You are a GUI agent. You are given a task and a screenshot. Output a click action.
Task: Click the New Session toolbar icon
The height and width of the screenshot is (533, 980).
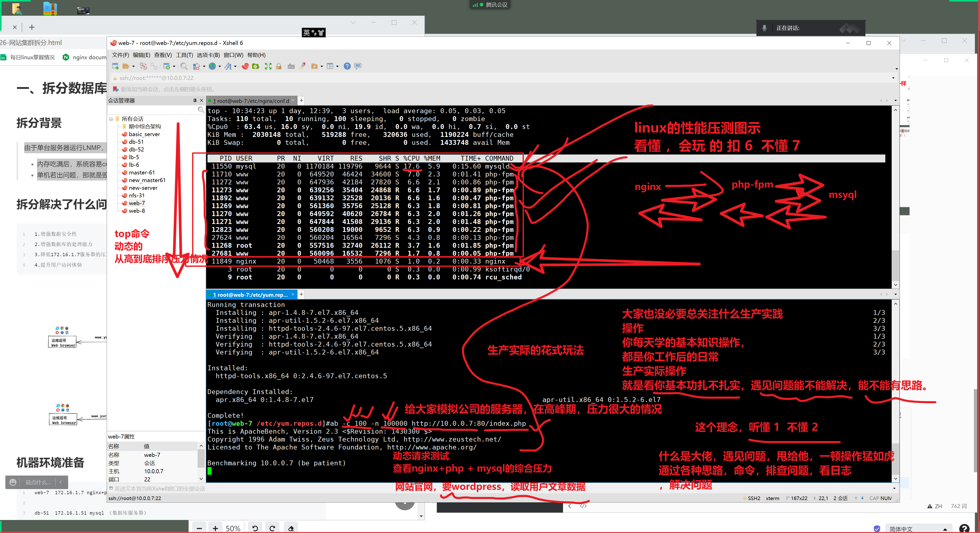[x=115, y=66]
